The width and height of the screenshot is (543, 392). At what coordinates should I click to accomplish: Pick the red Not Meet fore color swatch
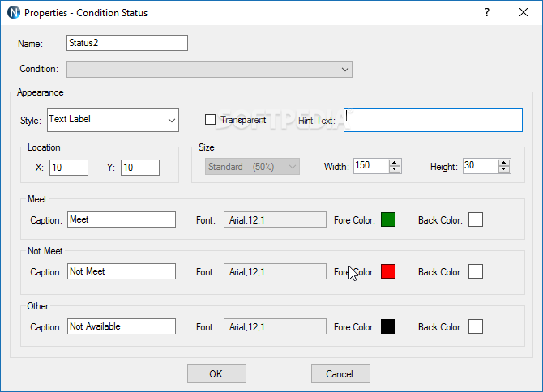click(x=387, y=272)
